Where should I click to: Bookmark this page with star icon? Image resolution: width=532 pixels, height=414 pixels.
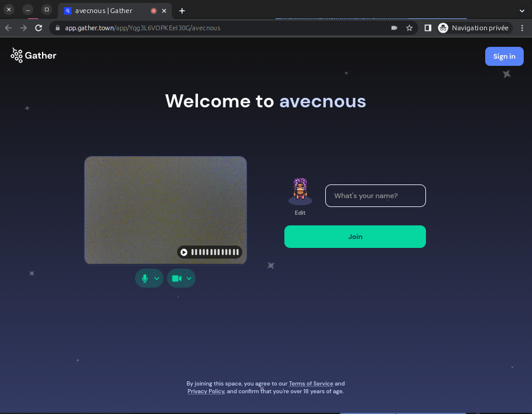pos(409,28)
